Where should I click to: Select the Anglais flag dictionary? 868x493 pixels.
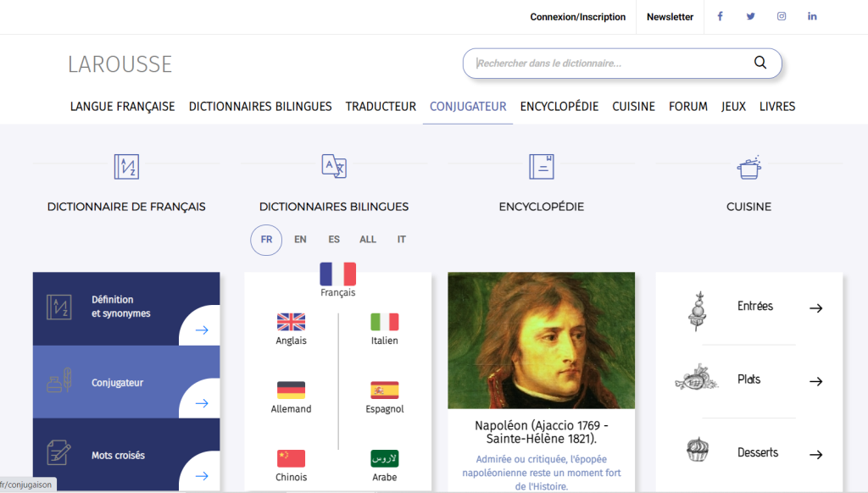[291, 323]
